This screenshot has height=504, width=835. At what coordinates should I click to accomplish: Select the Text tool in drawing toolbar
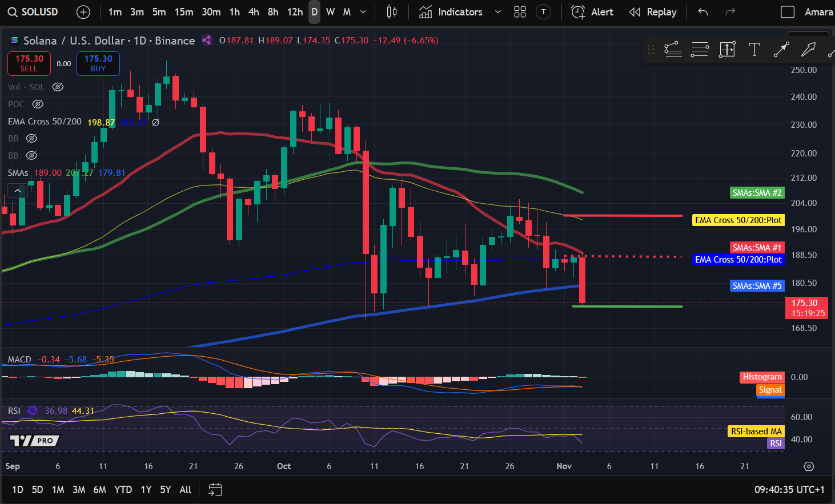coord(754,50)
